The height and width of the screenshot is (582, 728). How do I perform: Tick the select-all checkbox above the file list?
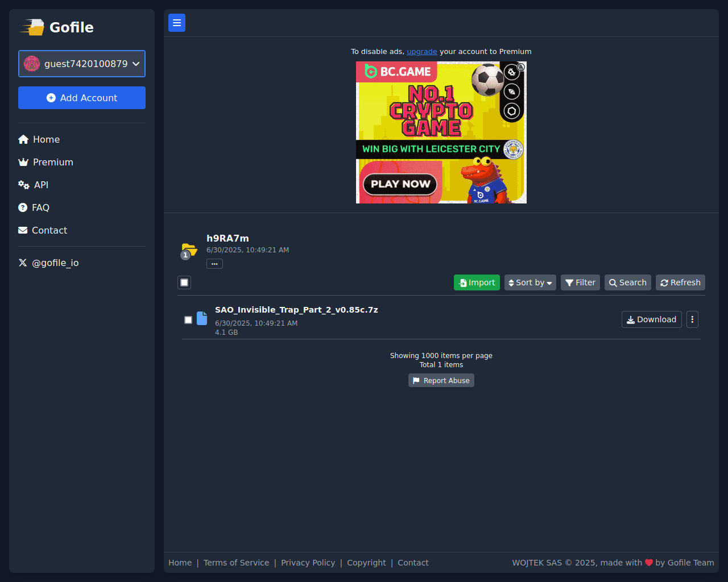184,282
